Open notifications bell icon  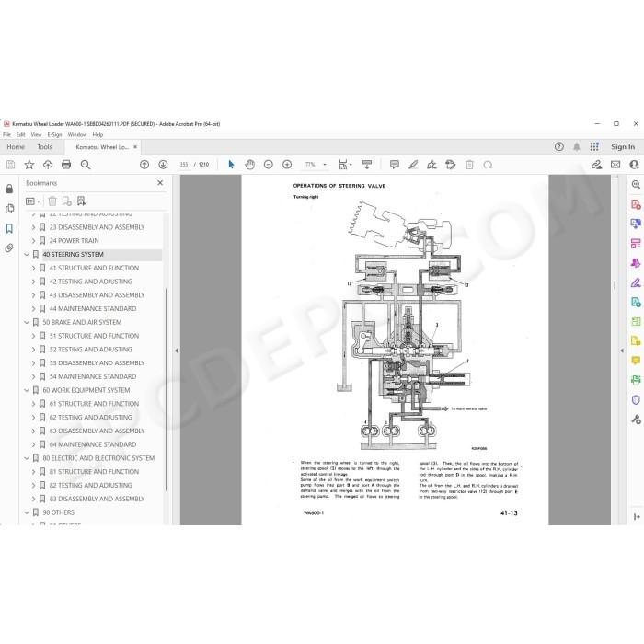[577, 146]
